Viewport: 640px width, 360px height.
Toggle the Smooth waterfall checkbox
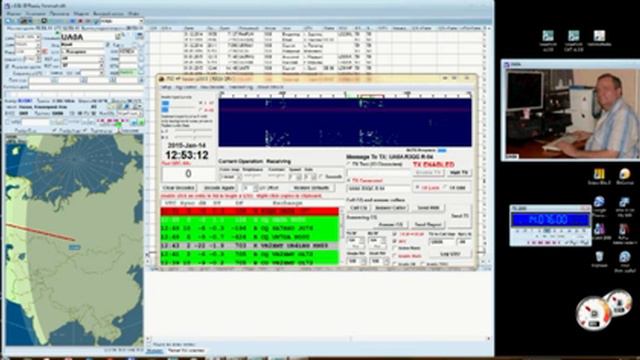321,177
